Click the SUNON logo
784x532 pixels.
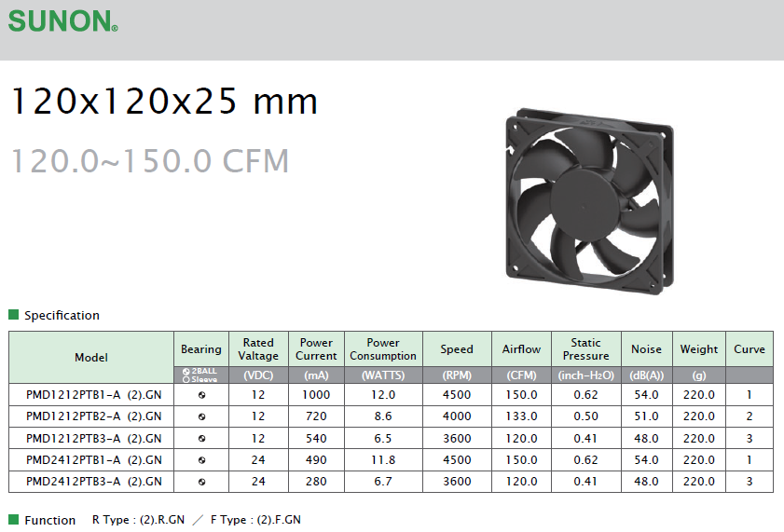(x=63, y=21)
